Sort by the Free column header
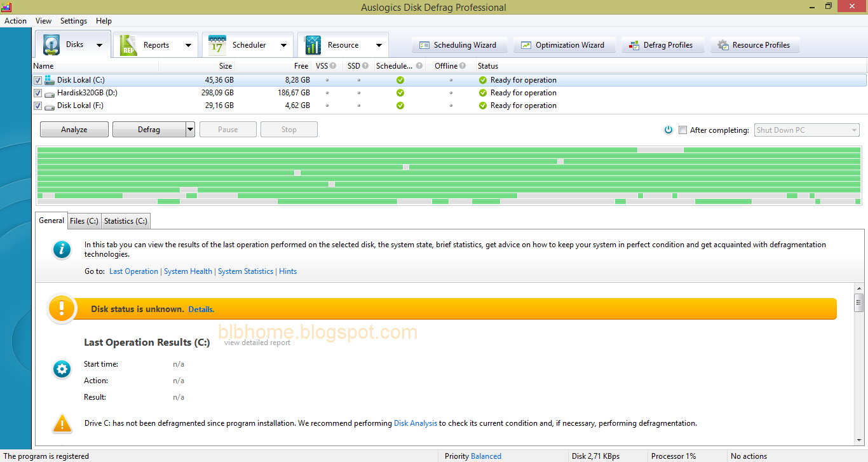 click(x=273, y=65)
